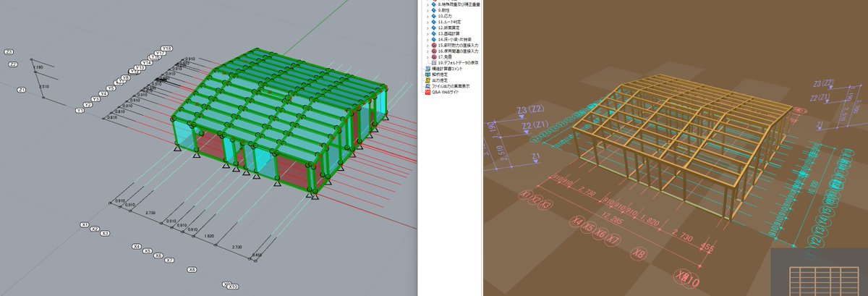Click the Z1 axis bubble in left view

tap(22, 90)
